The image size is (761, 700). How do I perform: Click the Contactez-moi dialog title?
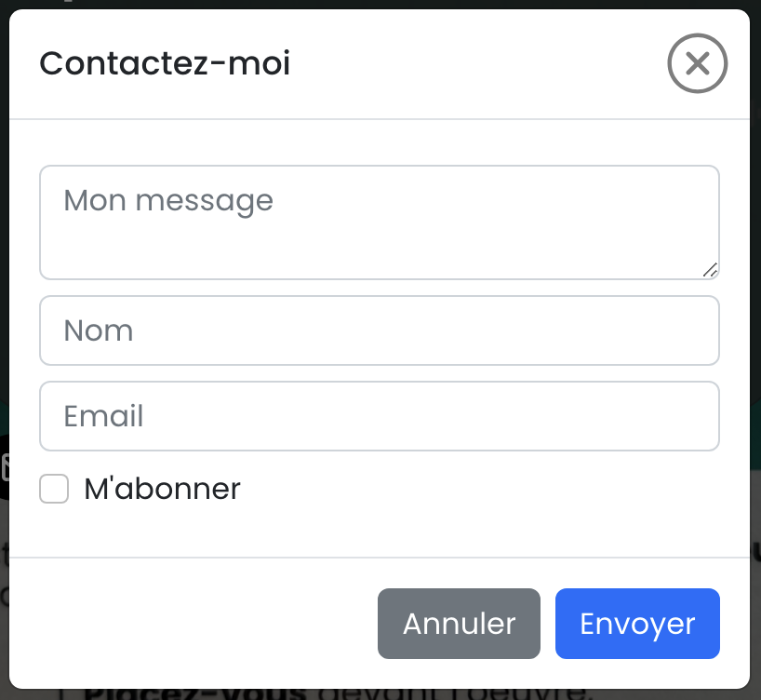tap(165, 63)
